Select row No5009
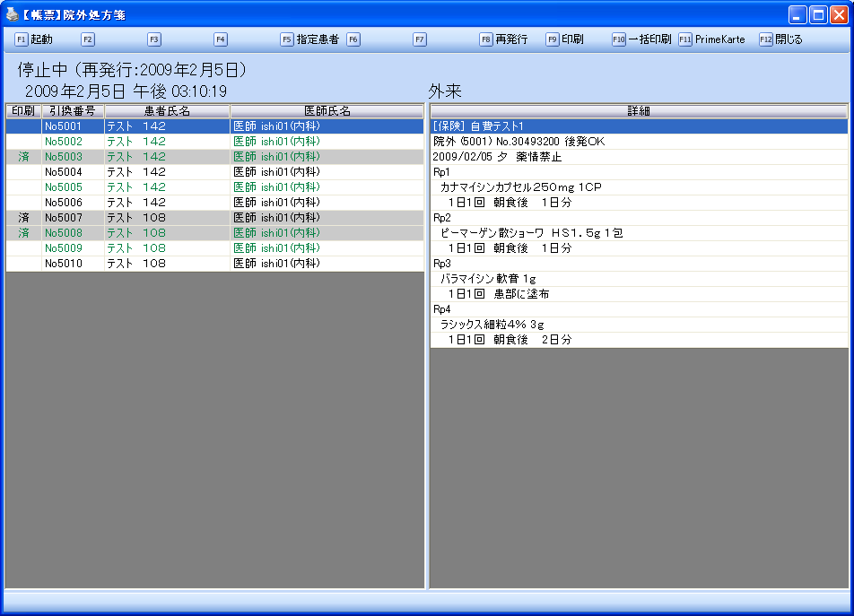854x616 pixels. click(x=214, y=248)
